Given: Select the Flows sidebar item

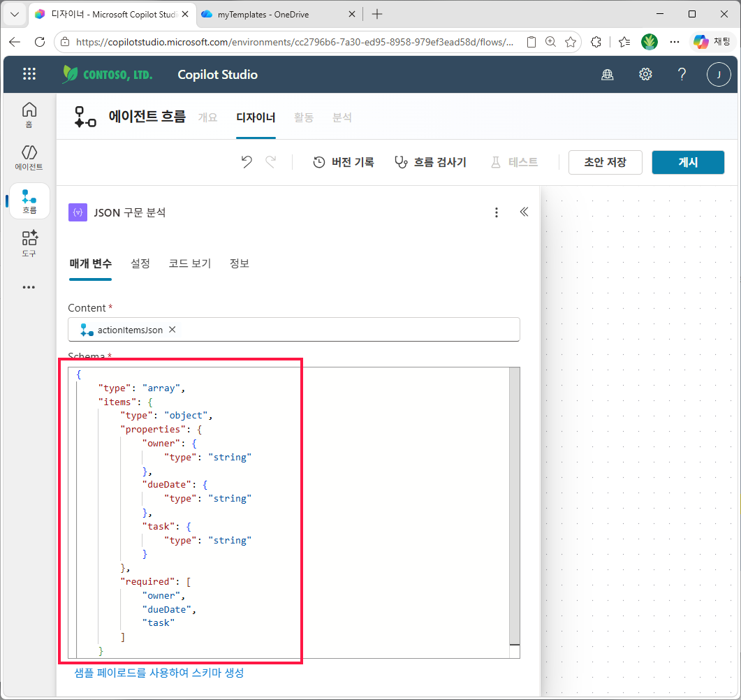Looking at the screenshot, I should pyautogui.click(x=29, y=201).
